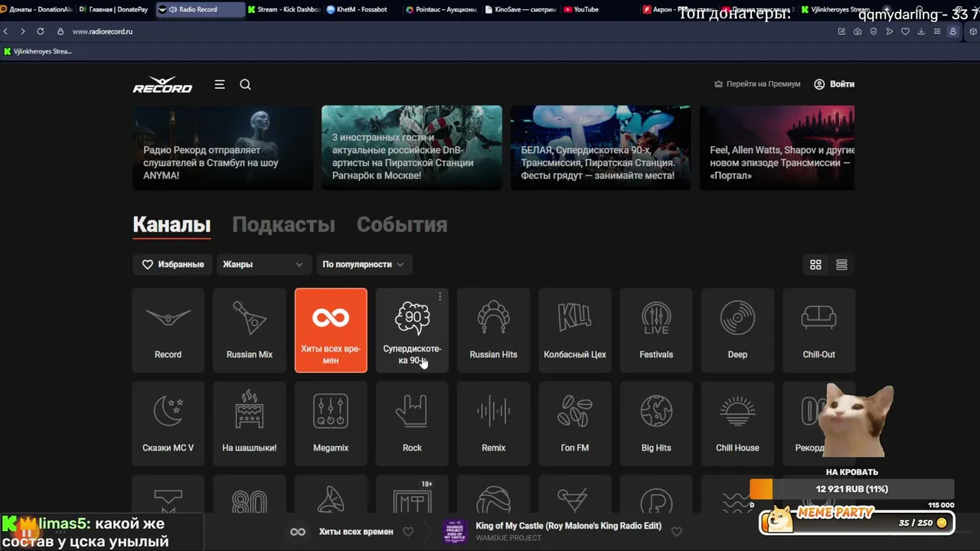Select the orange Хиты всех времен channel tile
This screenshot has width=980, height=551.
pyautogui.click(x=331, y=330)
